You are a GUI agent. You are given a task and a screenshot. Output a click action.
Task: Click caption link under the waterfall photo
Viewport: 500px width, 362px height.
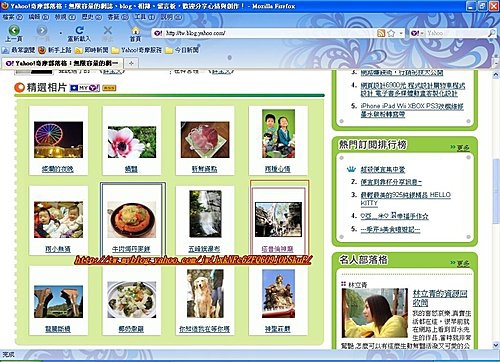[x=204, y=249]
